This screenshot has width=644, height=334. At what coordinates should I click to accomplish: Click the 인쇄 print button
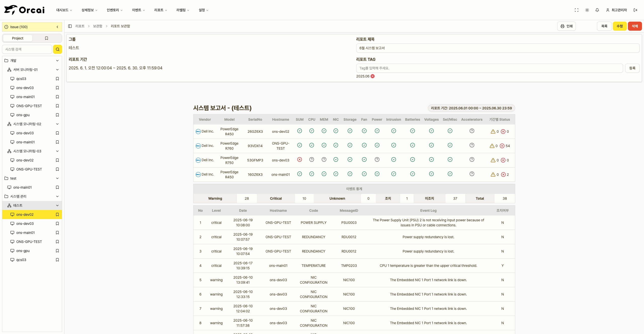pos(567,26)
